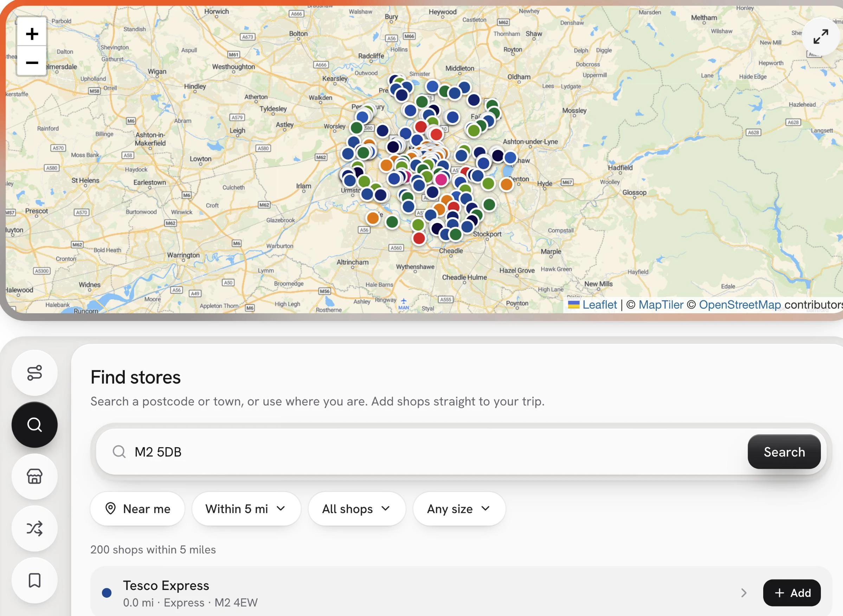Open the shop storefront sidebar icon
Viewport: 843px width, 616px height.
[35, 476]
